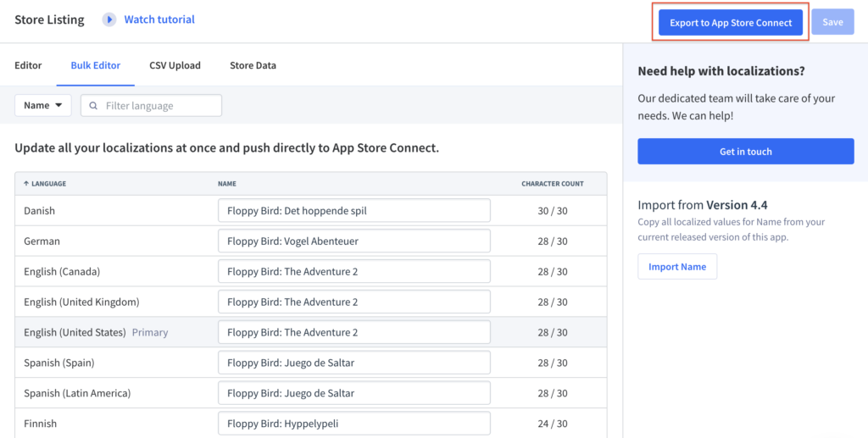The image size is (868, 438).
Task: Edit the Spanish (Spain) name field
Action: click(354, 363)
